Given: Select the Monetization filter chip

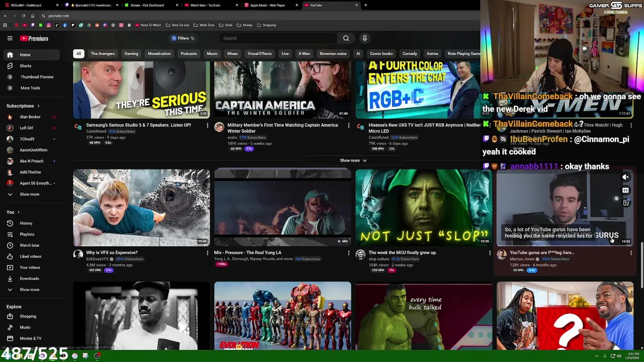Looking at the screenshot, I should point(159,54).
